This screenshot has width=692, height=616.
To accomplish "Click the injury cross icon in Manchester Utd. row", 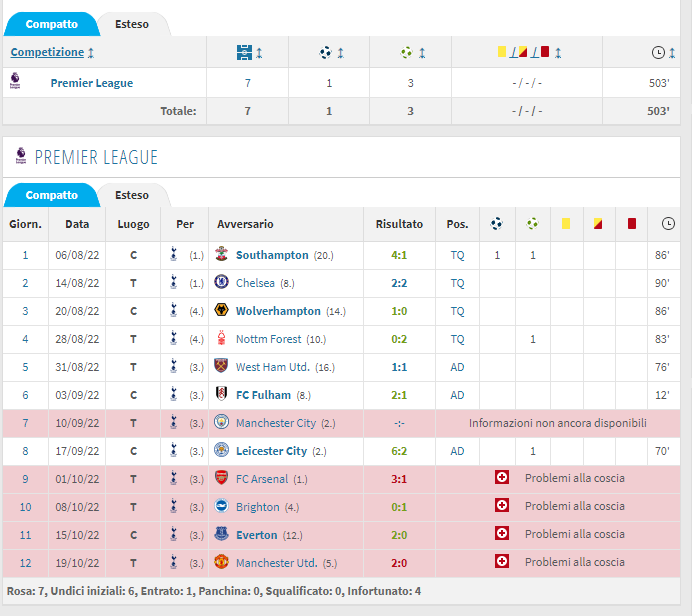I will (x=502, y=561).
